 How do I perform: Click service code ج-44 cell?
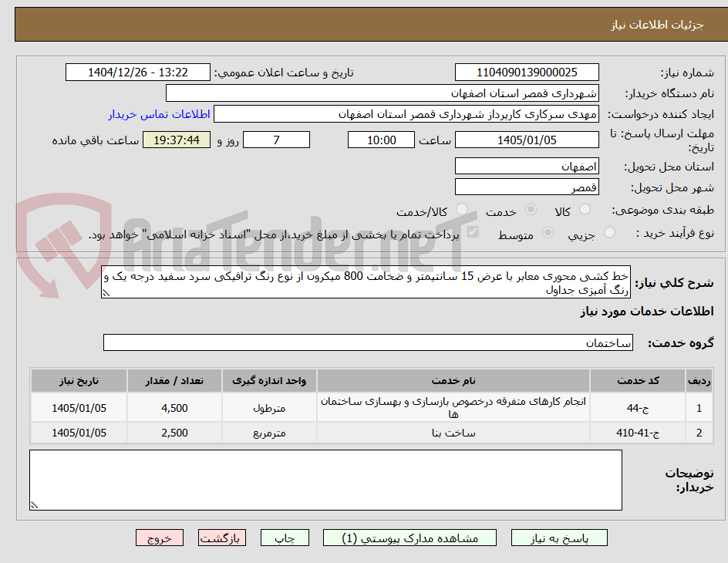tap(638, 408)
